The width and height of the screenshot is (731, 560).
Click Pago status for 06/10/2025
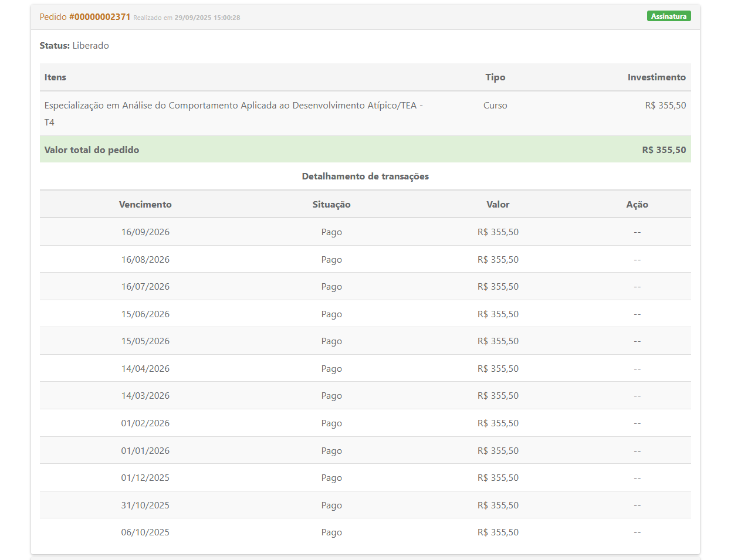(x=331, y=532)
